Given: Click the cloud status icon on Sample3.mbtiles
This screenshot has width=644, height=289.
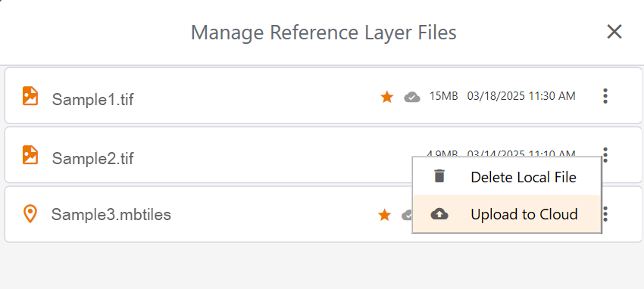Looking at the screenshot, I should click(407, 214).
